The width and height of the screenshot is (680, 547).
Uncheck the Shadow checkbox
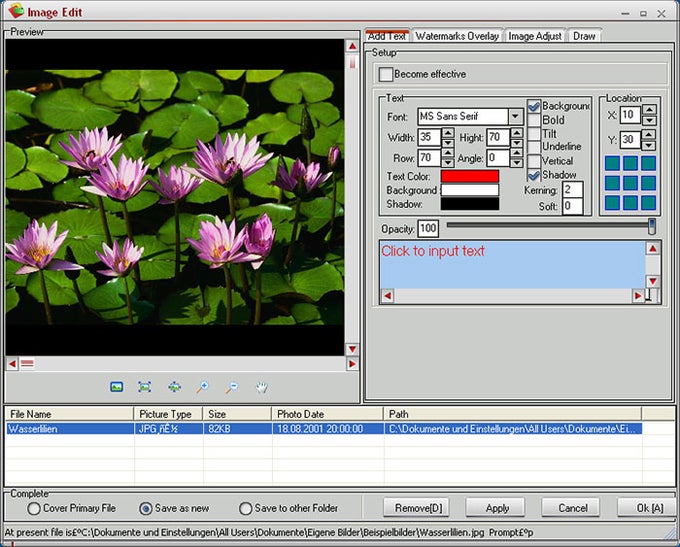pos(534,175)
